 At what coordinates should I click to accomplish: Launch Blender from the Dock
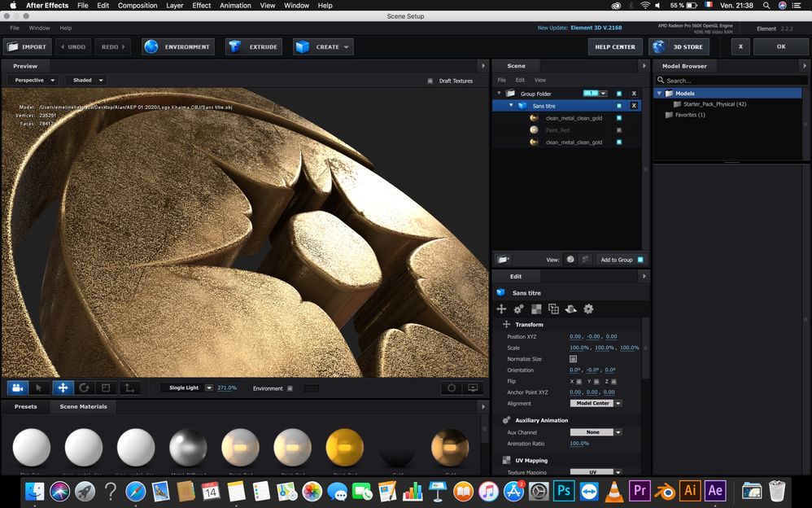[665, 490]
